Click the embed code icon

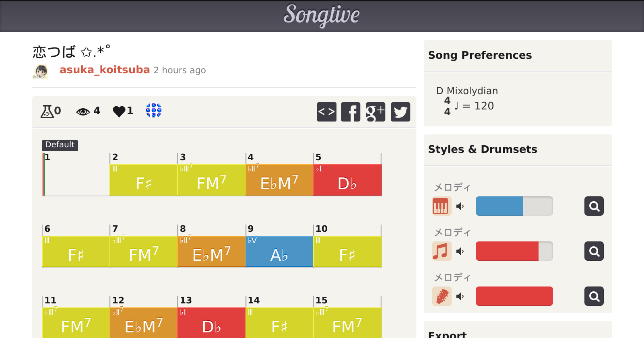click(326, 112)
